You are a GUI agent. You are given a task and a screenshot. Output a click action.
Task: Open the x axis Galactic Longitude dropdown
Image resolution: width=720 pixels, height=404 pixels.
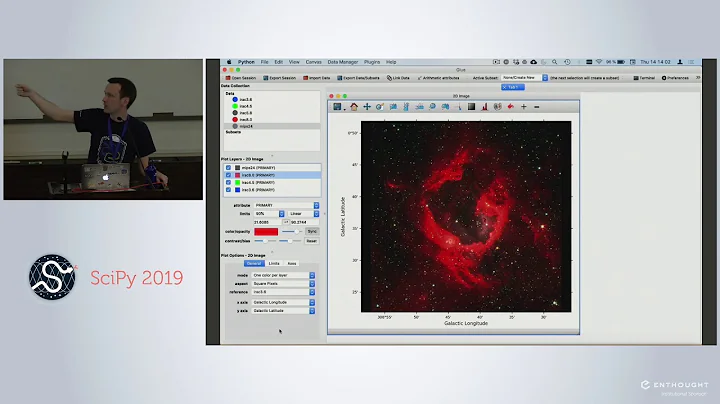tap(283, 303)
